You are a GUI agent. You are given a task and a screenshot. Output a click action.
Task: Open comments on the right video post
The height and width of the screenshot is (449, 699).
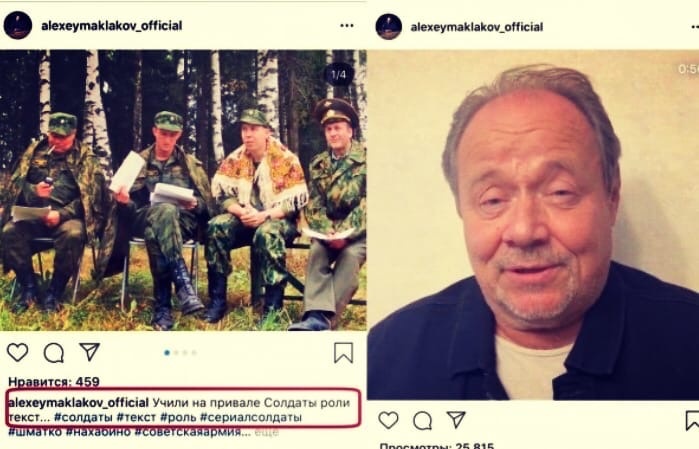[422, 420]
